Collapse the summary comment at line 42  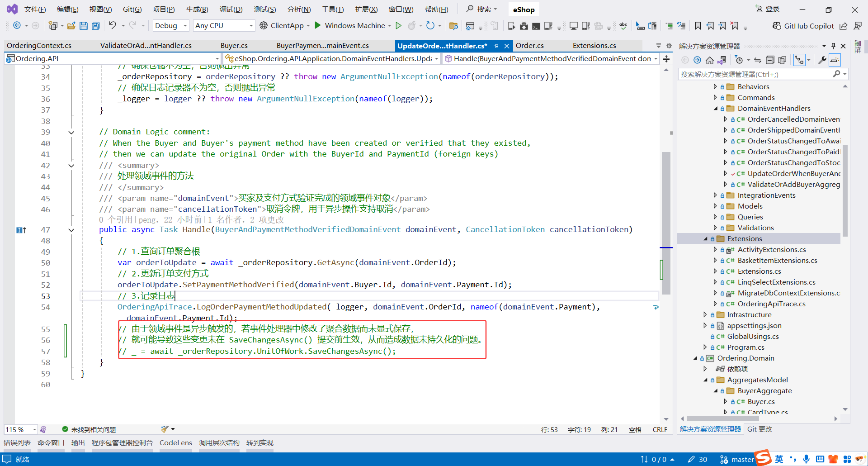pyautogui.click(x=71, y=166)
